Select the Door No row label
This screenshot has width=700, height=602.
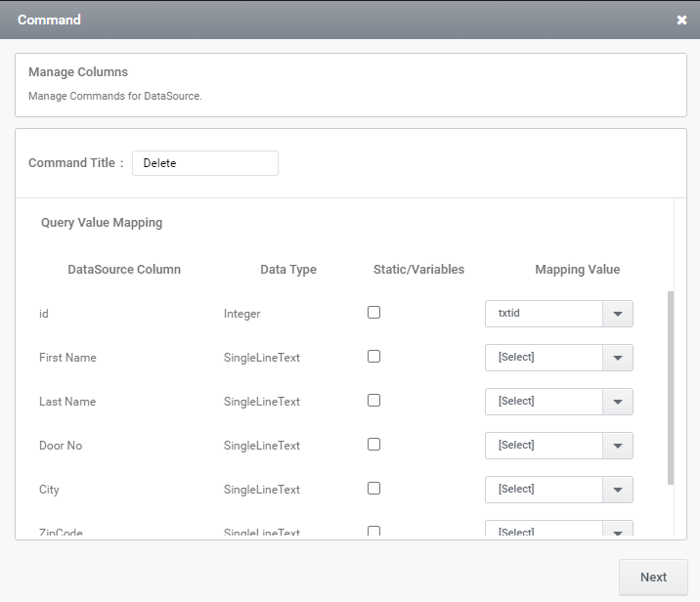[x=61, y=446]
